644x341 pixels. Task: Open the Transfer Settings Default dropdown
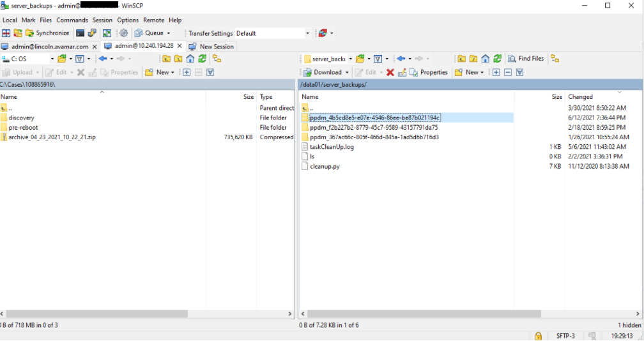[x=273, y=33]
